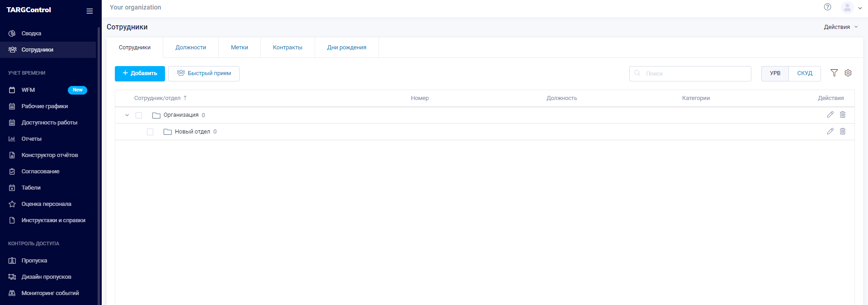The width and height of the screenshot is (868, 305).
Task: Click the Должность column header
Action: point(562,98)
